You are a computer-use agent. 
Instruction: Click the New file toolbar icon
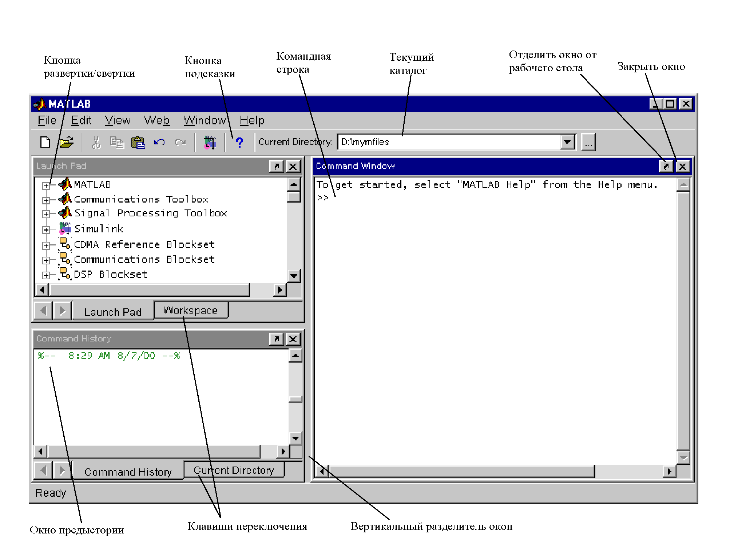pos(45,142)
